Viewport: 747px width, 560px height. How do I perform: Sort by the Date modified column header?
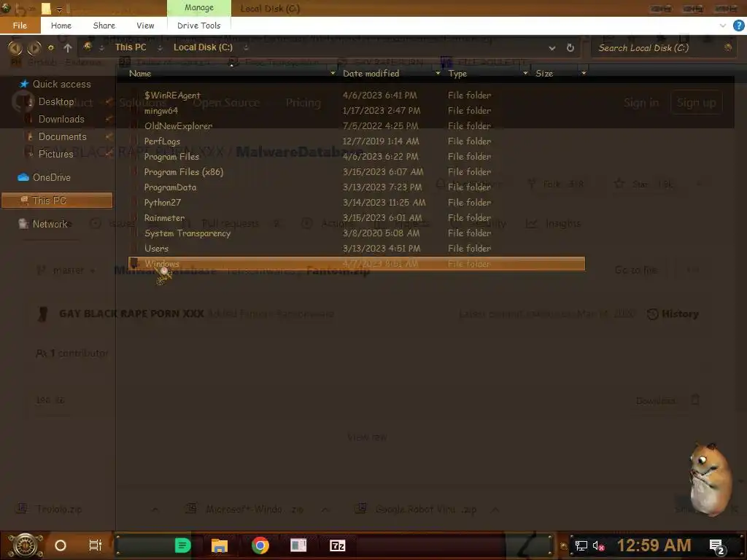(371, 74)
